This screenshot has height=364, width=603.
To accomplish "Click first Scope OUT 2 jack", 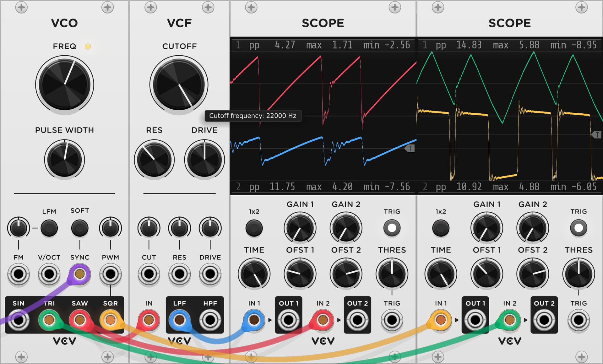I will [x=357, y=320].
